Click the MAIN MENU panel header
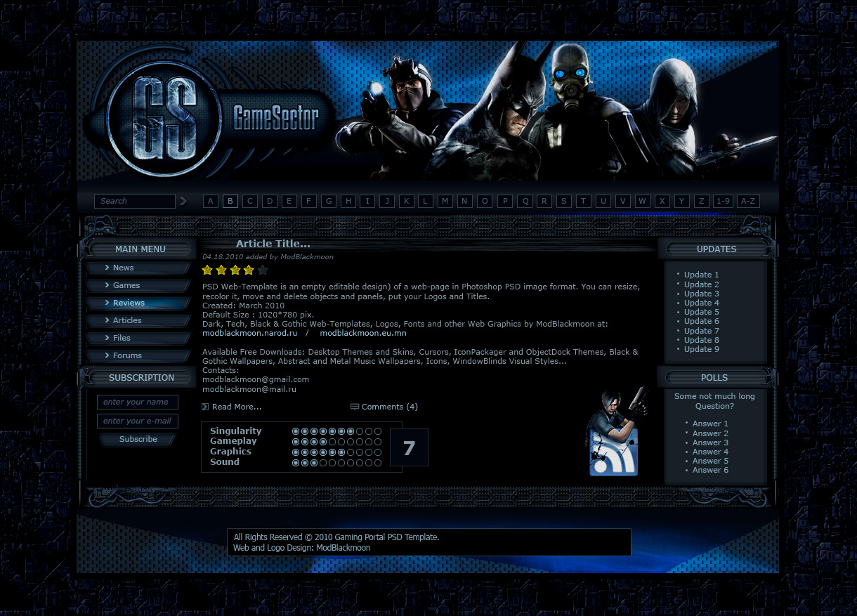The width and height of the screenshot is (857, 616). pyautogui.click(x=140, y=249)
